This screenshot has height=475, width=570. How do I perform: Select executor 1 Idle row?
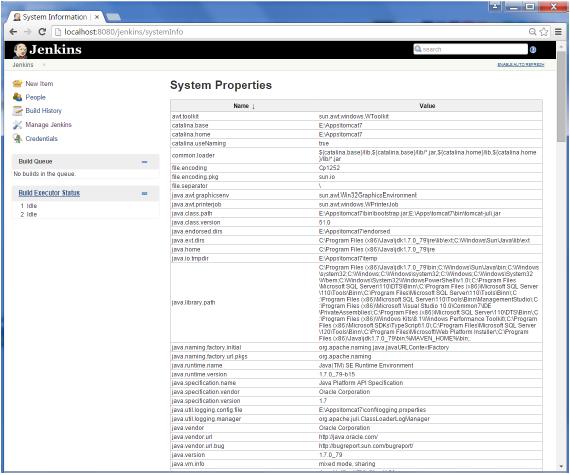29,206
